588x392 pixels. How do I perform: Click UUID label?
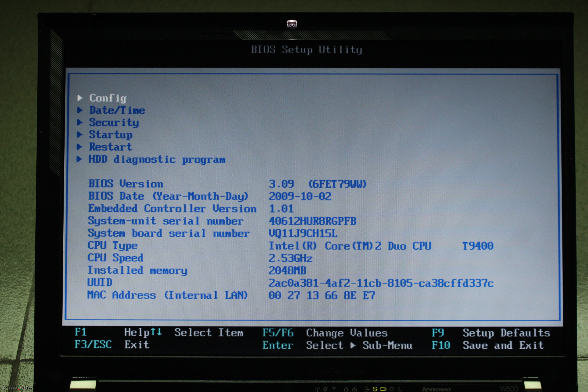(100, 282)
